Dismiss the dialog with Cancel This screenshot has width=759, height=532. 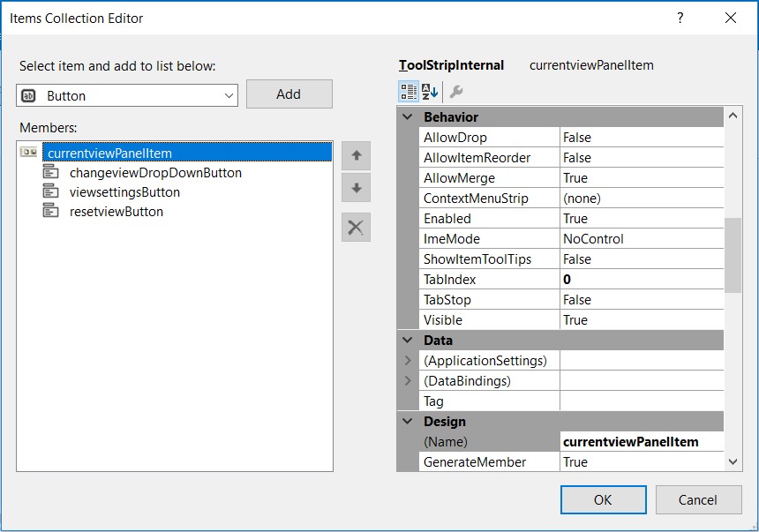pos(698,499)
